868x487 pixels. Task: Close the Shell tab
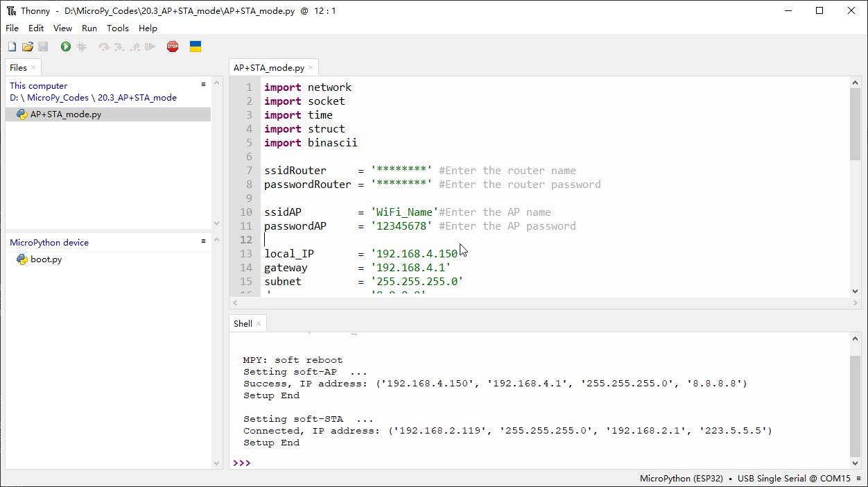coord(259,323)
